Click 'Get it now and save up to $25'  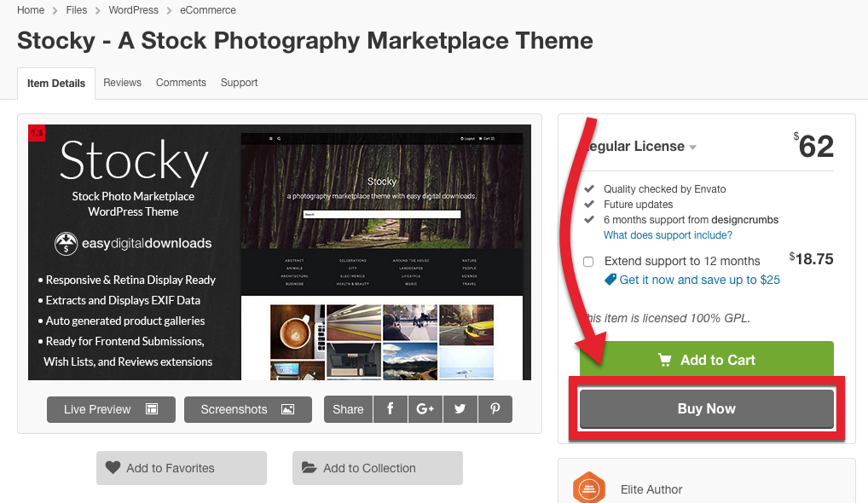699,280
